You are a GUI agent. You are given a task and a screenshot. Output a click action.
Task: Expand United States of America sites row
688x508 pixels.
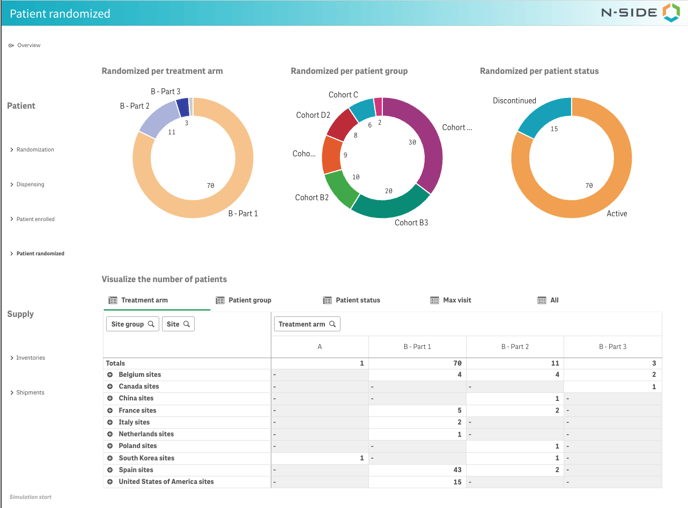110,482
